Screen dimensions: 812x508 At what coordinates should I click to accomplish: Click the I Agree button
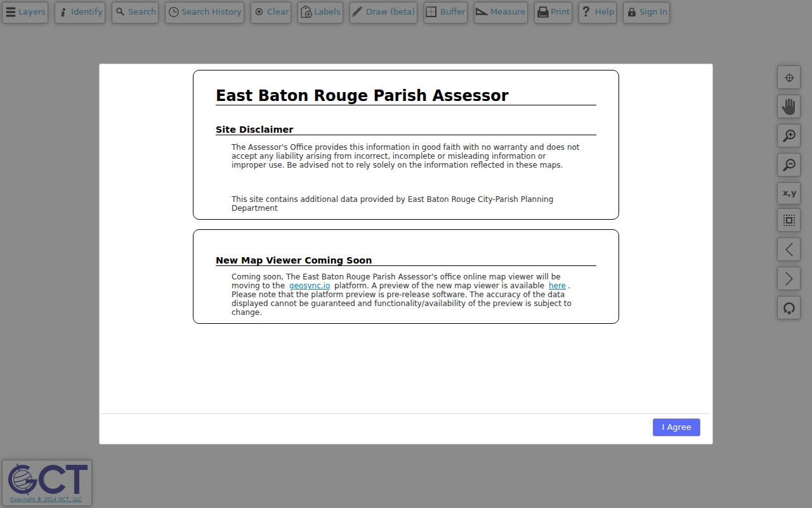tap(676, 427)
